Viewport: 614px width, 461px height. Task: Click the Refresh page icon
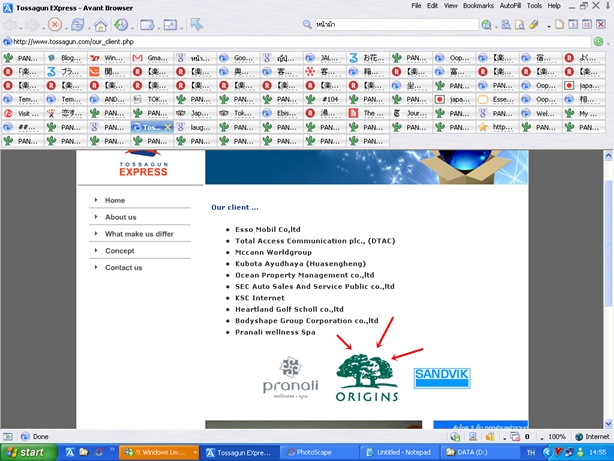click(78, 25)
